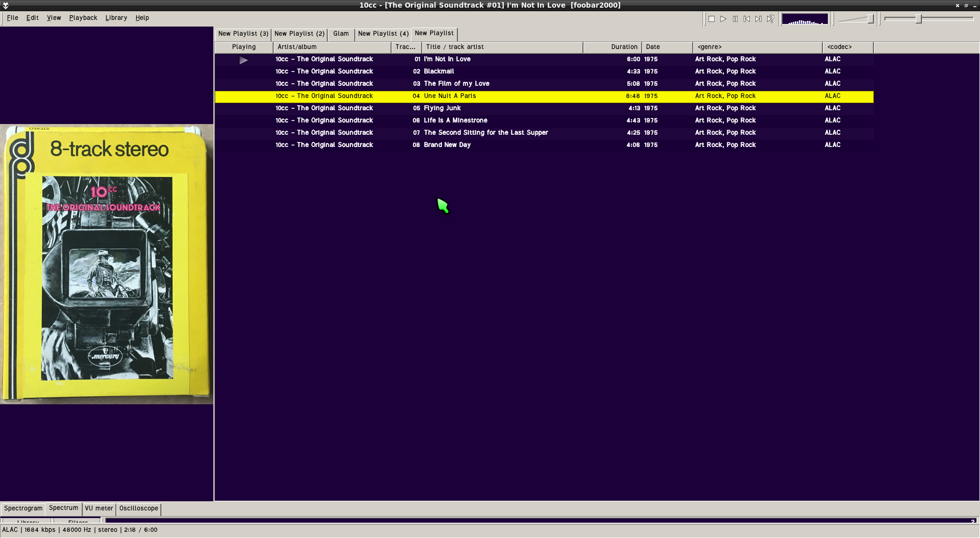Switch to the New Playlist (4) tab
The width and height of the screenshot is (980, 538).
point(383,34)
